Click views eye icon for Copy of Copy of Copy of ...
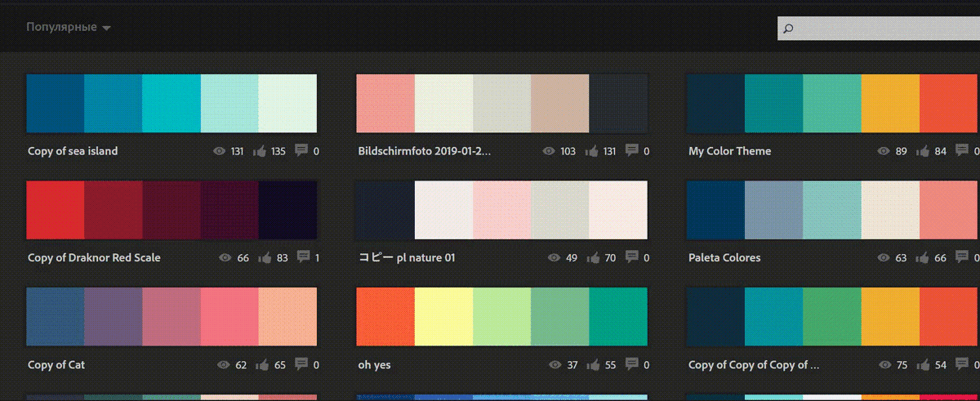This screenshot has height=401, width=980. 884,365
